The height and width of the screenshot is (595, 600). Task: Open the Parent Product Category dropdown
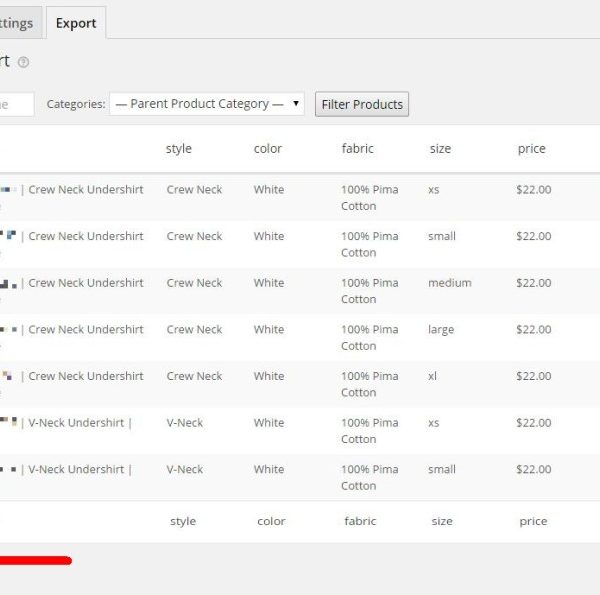coord(207,104)
